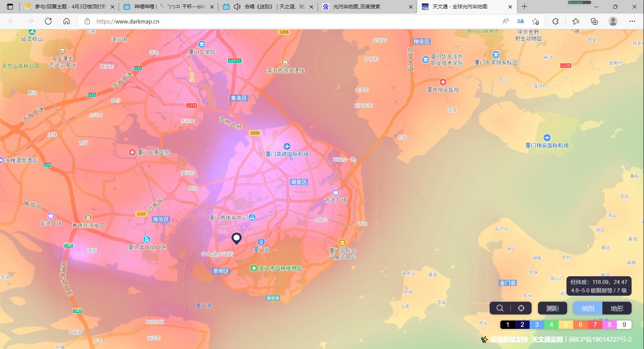Viewport: 644px width, 349px height.
Task: Open the browser settings and more menu
Action: click(x=632, y=21)
